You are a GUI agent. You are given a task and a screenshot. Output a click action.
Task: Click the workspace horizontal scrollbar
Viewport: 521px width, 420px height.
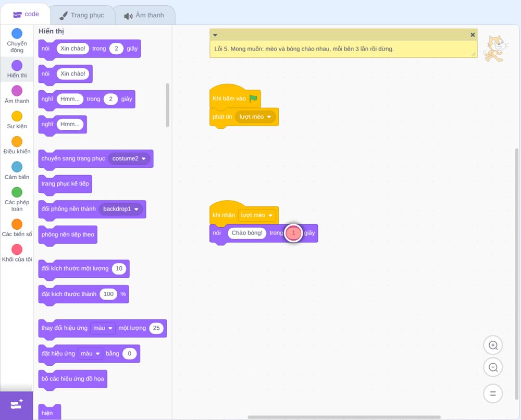coord(344,417)
